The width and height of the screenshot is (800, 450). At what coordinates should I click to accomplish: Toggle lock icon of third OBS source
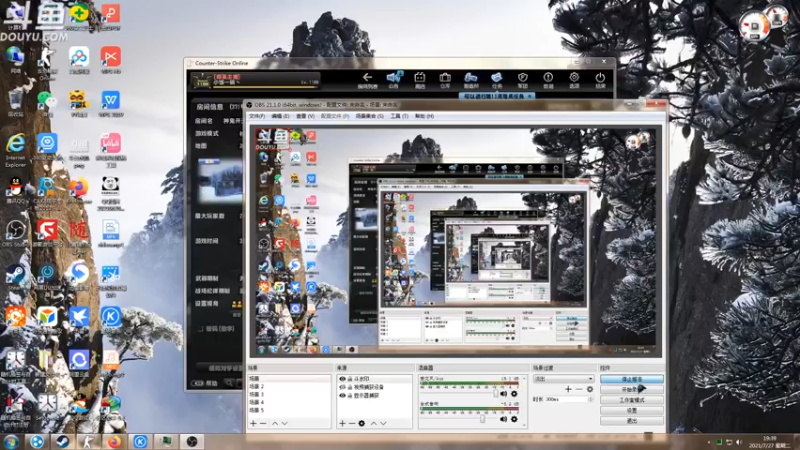[350, 395]
